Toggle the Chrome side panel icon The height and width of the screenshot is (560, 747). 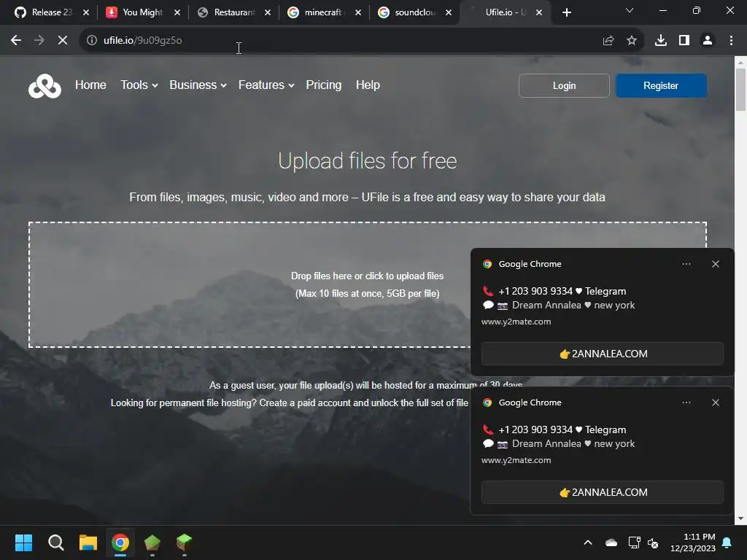[684, 41]
